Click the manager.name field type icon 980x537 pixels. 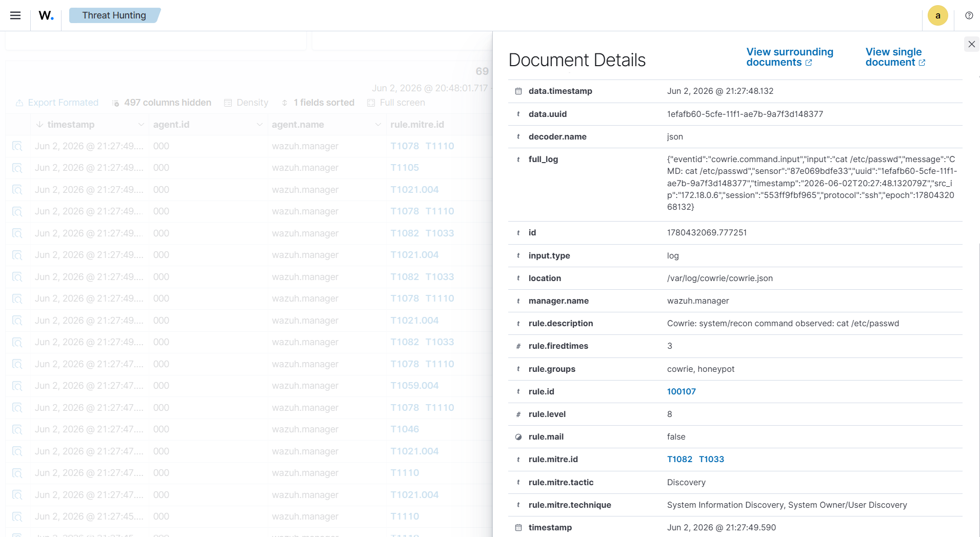(x=518, y=301)
